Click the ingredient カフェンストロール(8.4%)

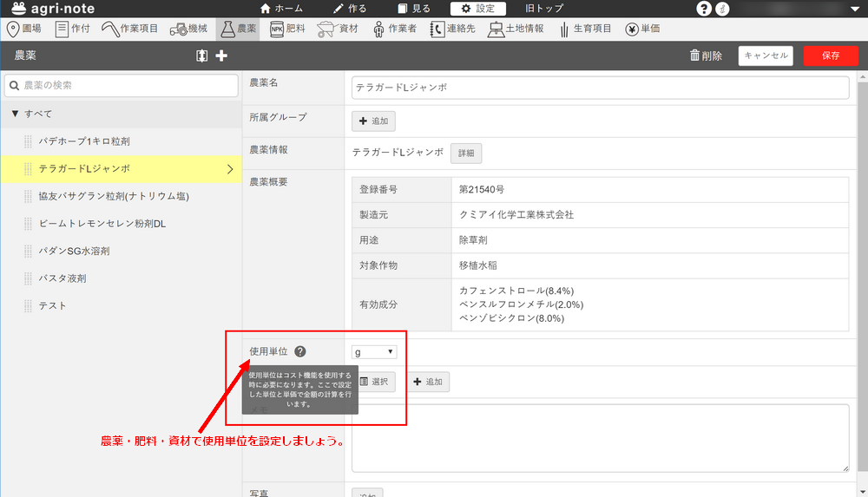pos(516,291)
